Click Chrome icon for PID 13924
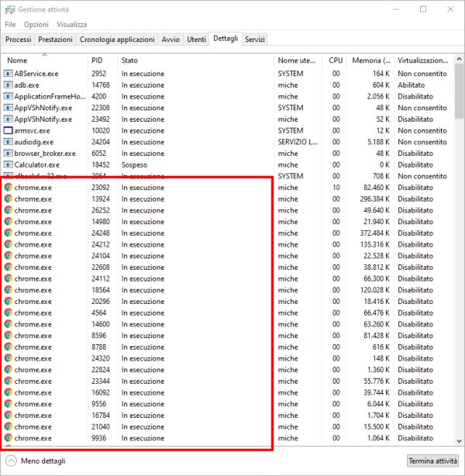This screenshot has width=465, height=476. coord(9,198)
